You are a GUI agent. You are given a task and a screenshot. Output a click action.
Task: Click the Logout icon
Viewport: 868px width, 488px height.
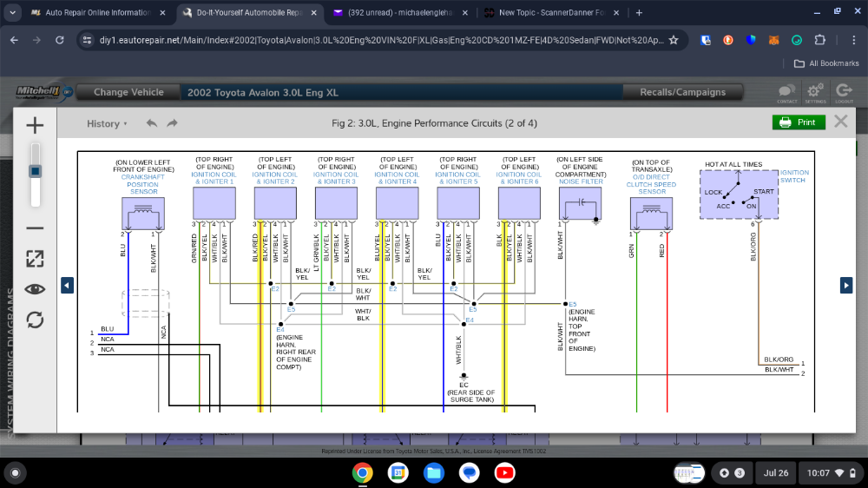click(x=843, y=92)
